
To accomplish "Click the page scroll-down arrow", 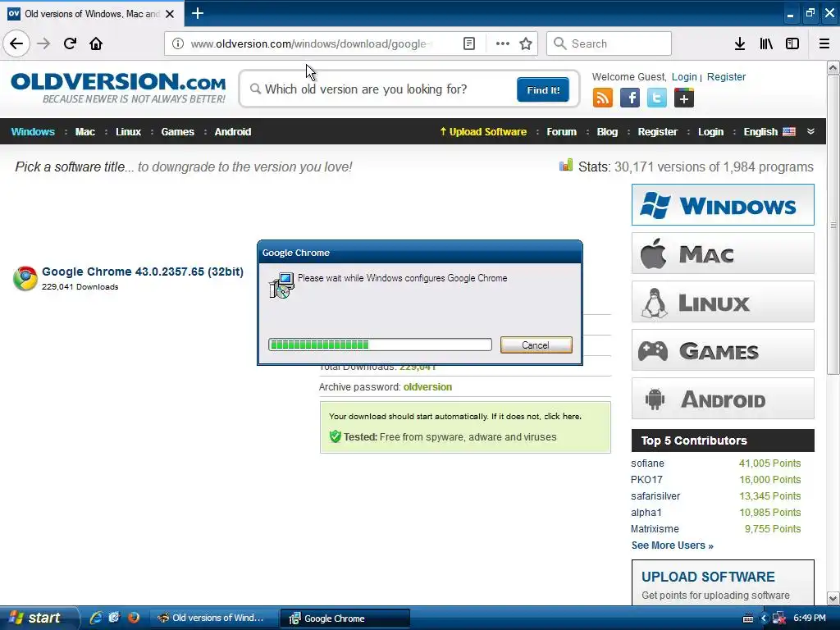I will [833, 598].
